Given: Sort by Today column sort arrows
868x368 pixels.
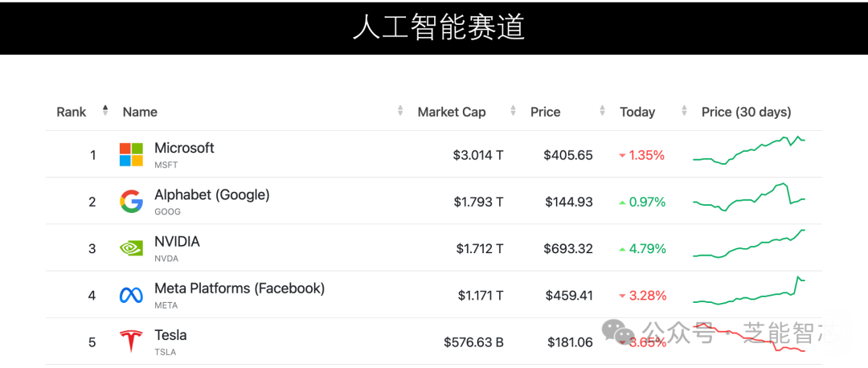Looking at the screenshot, I should (x=684, y=111).
